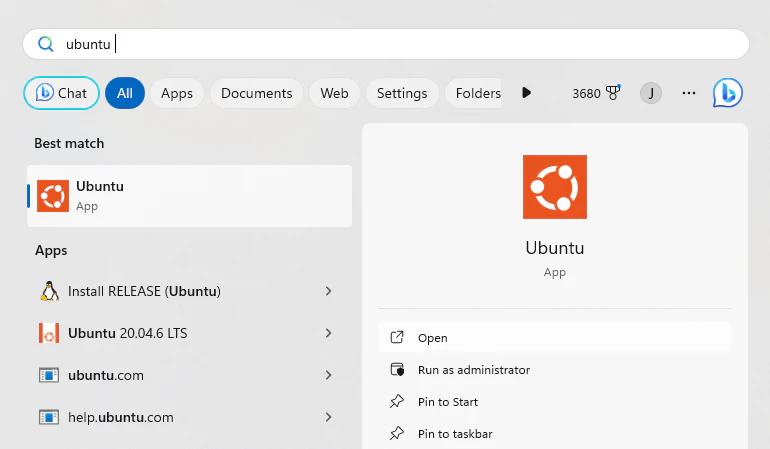The height and width of the screenshot is (449, 770).
Task: Click the Run as administrator shield icon
Action: (x=397, y=369)
